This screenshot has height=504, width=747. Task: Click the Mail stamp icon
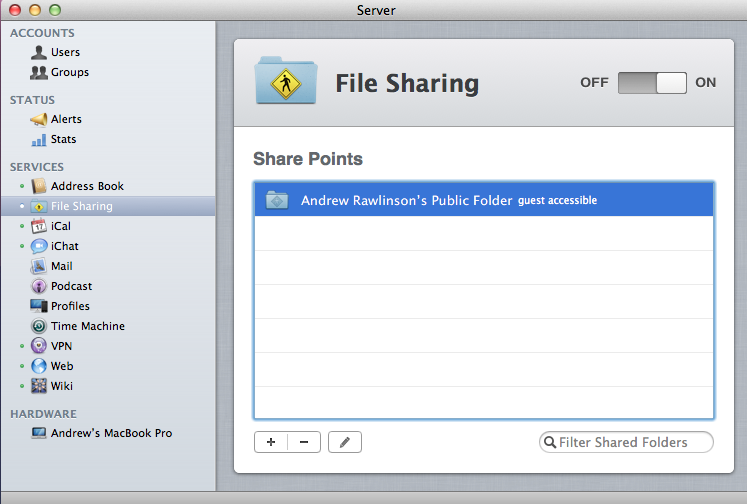click(x=39, y=266)
